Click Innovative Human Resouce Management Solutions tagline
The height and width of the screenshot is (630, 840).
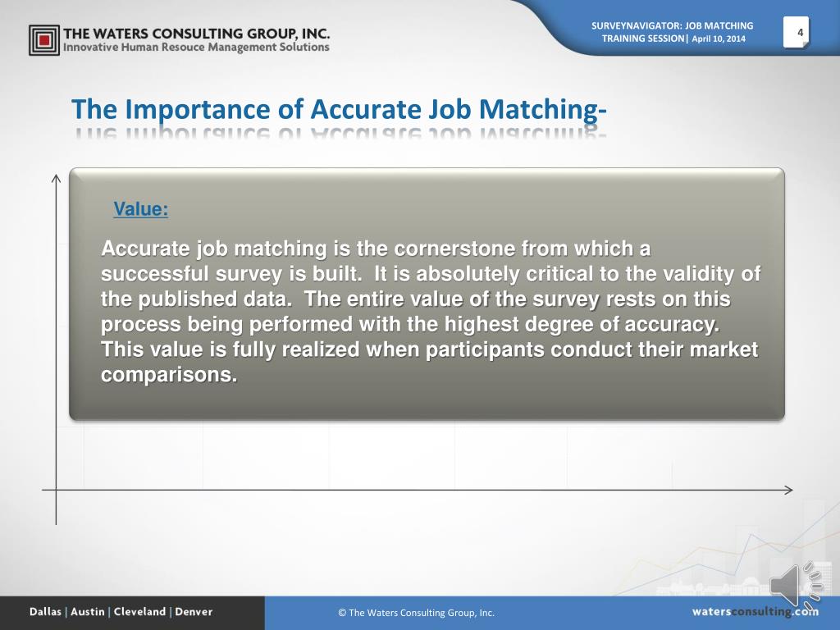[x=196, y=47]
